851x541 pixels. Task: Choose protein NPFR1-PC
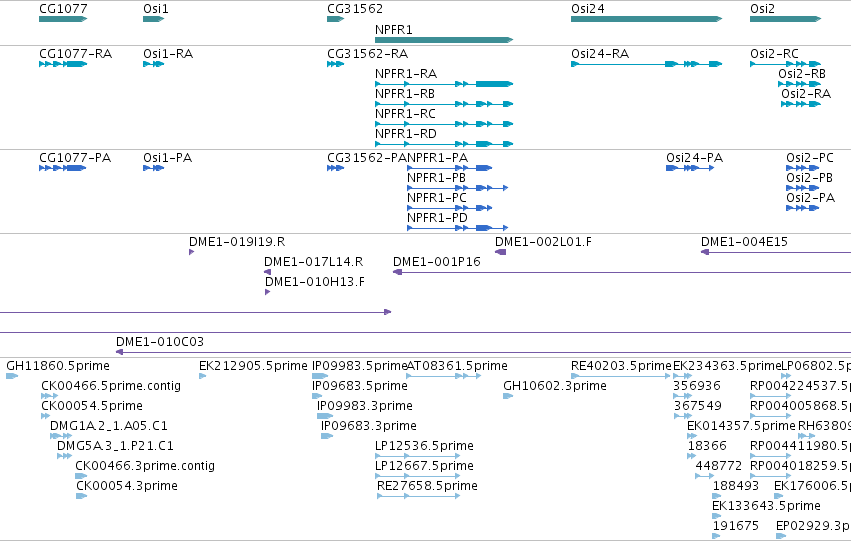click(449, 208)
